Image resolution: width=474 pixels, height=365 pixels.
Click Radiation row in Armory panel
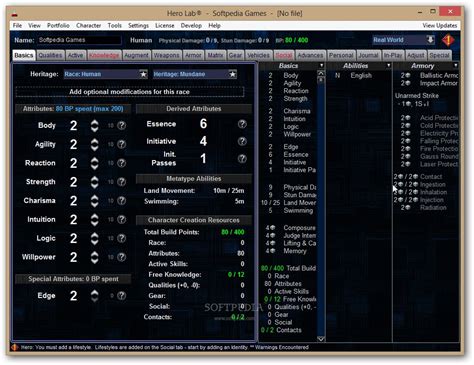pos(423,208)
